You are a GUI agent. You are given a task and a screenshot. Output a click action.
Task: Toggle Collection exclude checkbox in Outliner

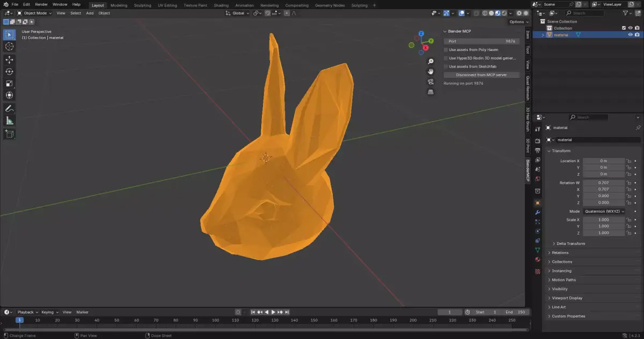[x=624, y=28]
